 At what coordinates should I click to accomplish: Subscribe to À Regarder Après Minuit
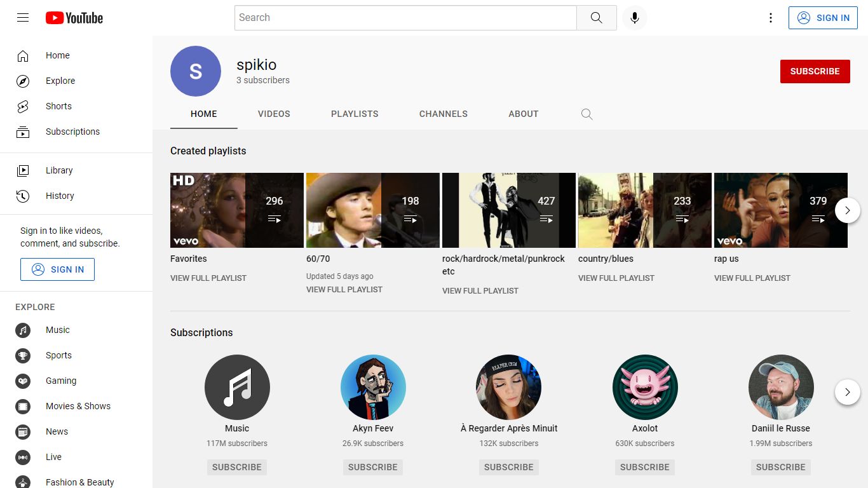click(509, 467)
